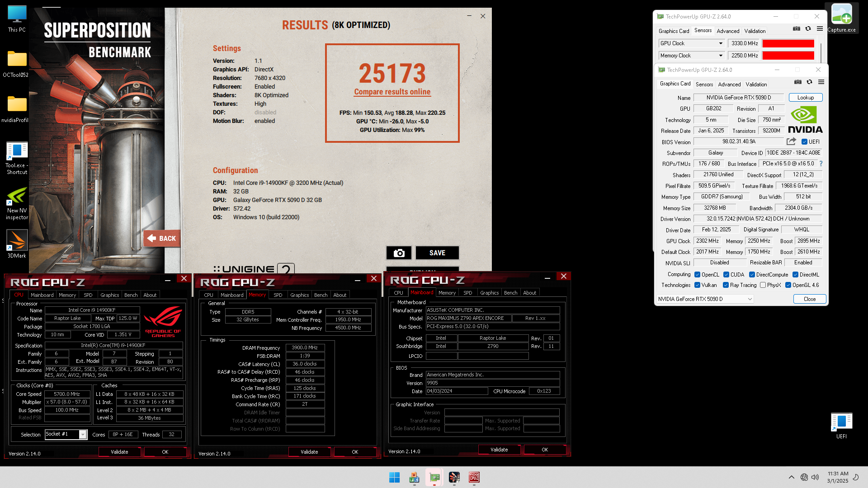
Task: Click the Bus Interface question mark in GPU-Z
Action: 821,164
